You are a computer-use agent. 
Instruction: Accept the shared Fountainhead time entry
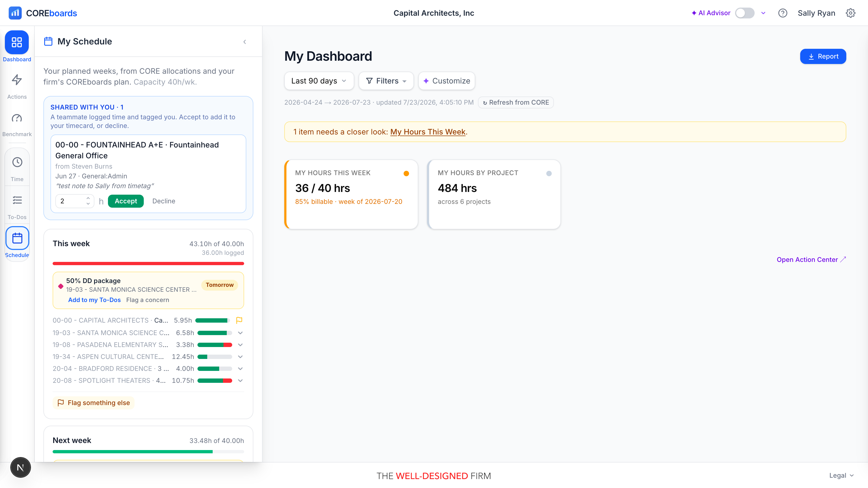tap(126, 201)
